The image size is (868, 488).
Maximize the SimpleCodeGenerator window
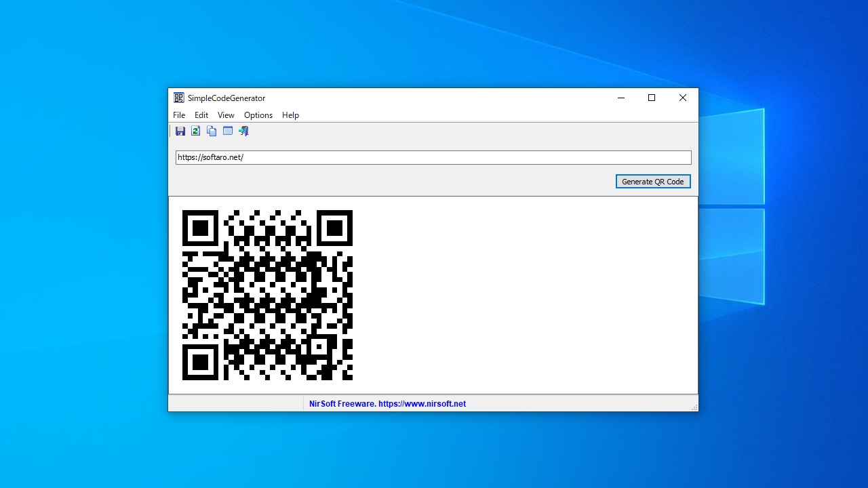(652, 98)
